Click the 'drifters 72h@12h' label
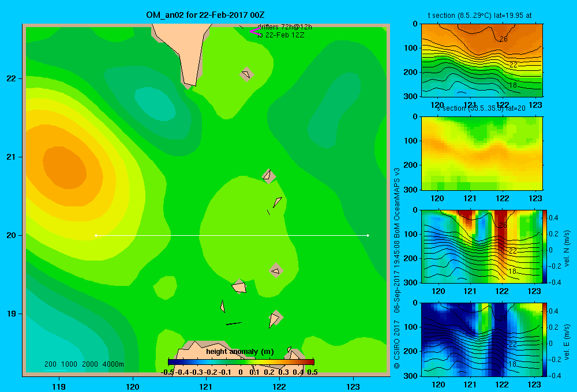Screen dimensions: 577x392 coord(284,27)
